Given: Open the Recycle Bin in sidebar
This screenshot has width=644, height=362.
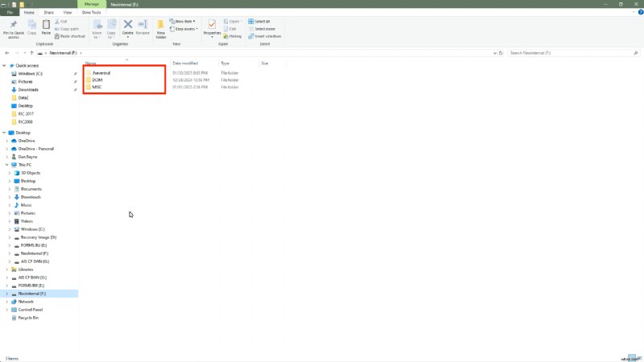Looking at the screenshot, I should coord(29,318).
